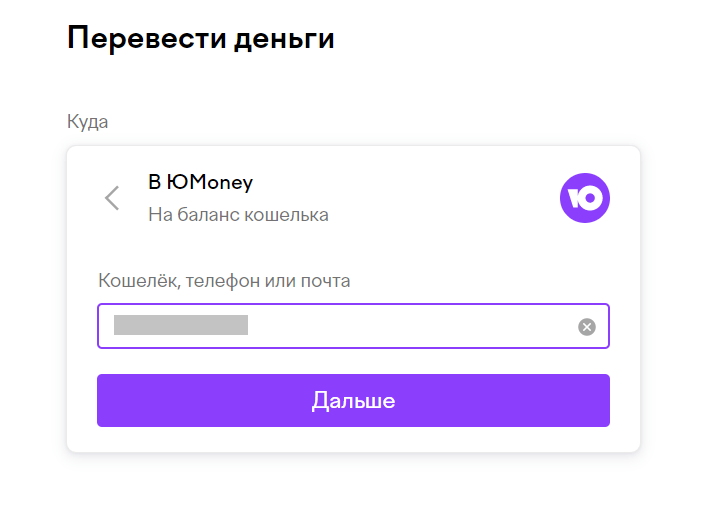Clear the wallet input with the X icon
The image size is (706, 515).
587,327
